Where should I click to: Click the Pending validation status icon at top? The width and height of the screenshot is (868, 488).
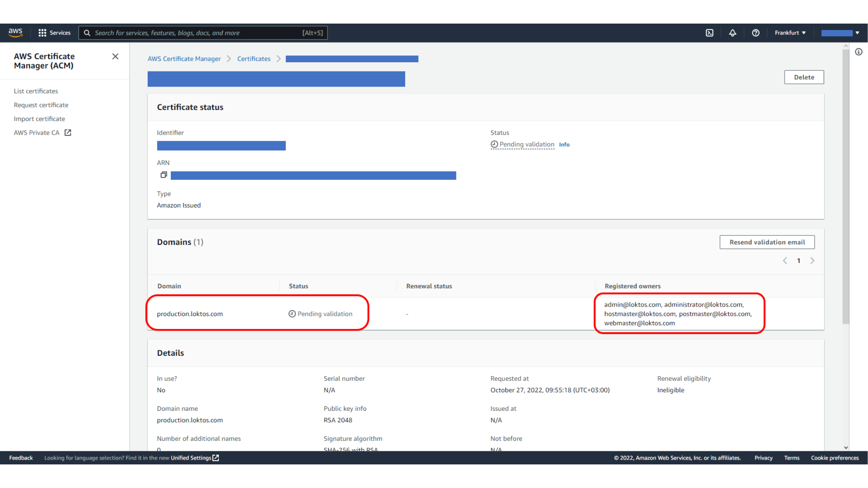coord(494,144)
